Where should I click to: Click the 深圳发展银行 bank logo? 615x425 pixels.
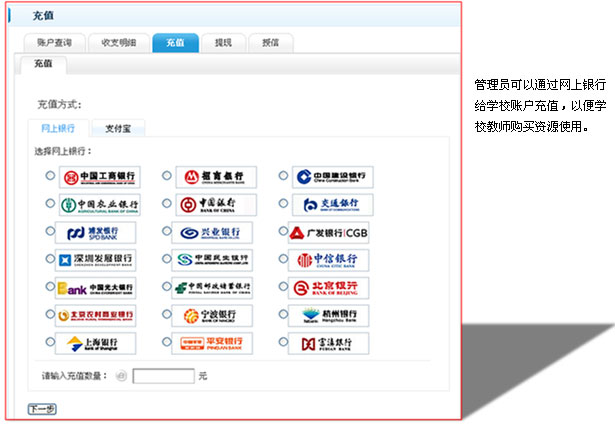95,260
